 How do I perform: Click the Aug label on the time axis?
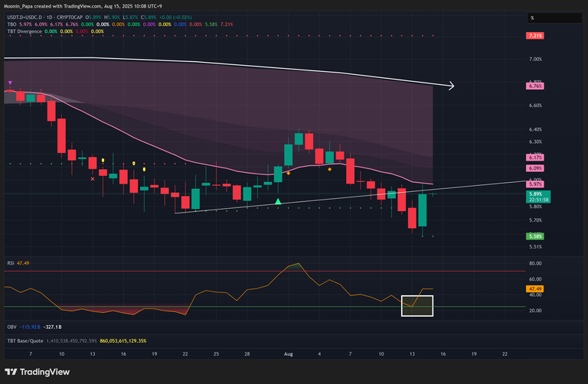pyautogui.click(x=288, y=354)
